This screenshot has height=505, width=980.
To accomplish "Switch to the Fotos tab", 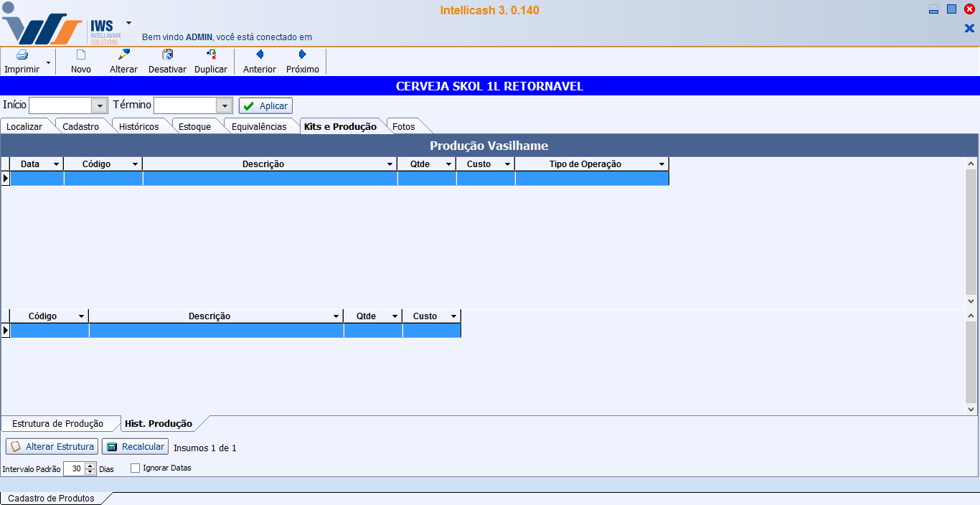I will (x=404, y=126).
